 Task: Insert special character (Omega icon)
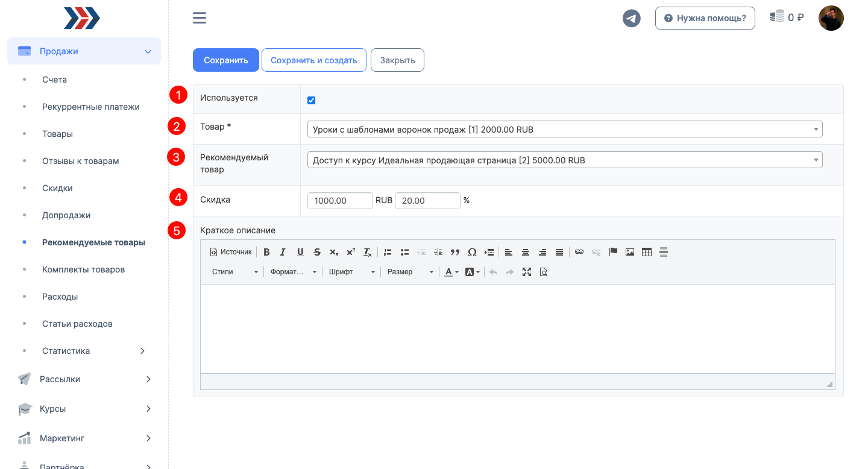point(472,252)
